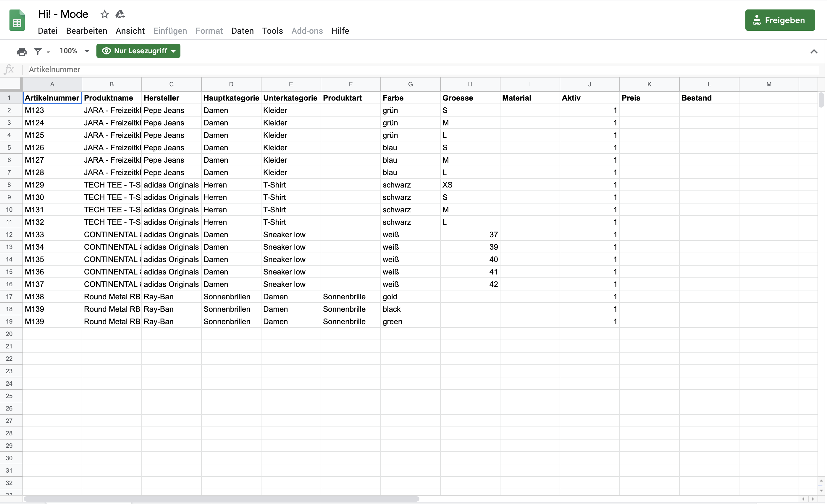Click the fx formula icon
Viewport: 827px width, 504px height.
(9, 70)
